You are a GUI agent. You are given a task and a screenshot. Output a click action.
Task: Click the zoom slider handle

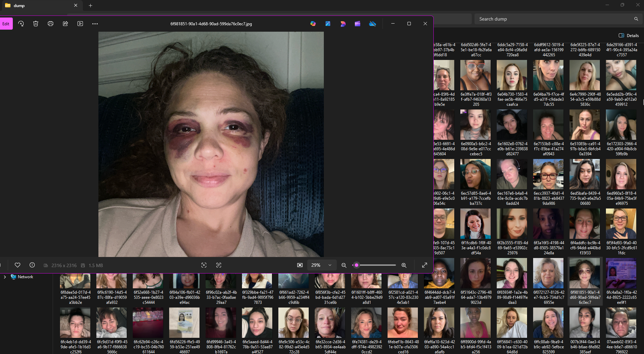(x=357, y=265)
